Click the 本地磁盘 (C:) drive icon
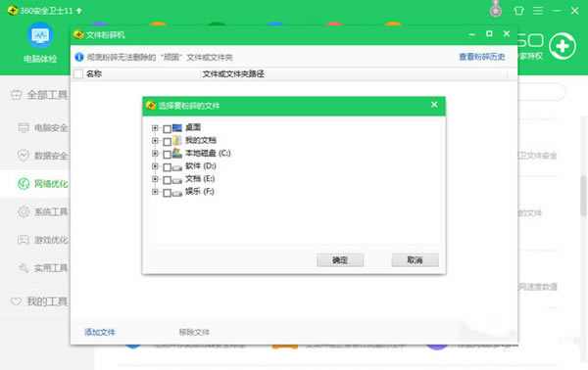 coord(177,153)
